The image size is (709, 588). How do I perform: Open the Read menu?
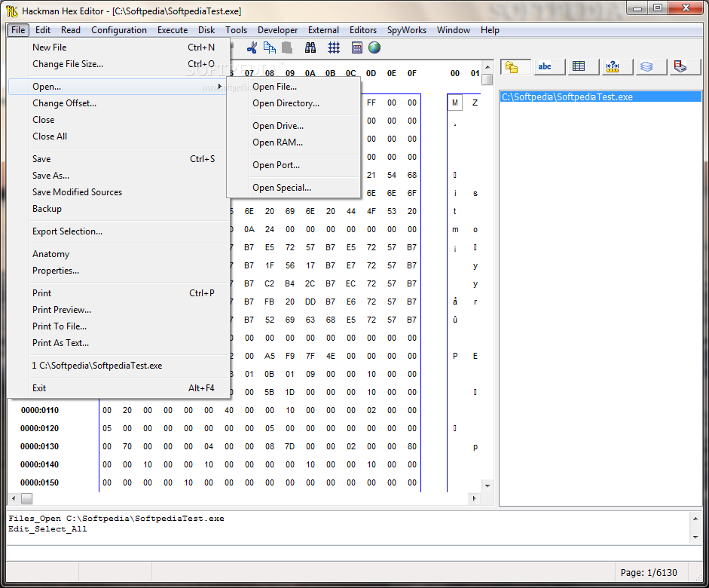71,30
